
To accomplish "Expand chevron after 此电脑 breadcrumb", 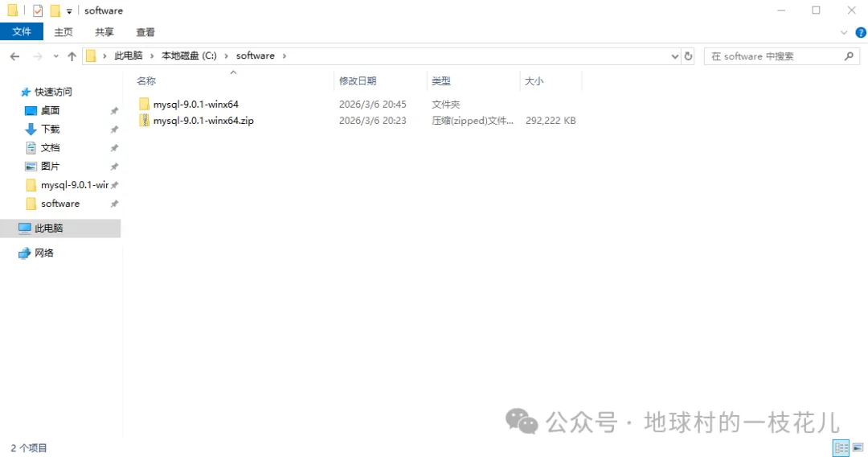I will click(x=152, y=56).
